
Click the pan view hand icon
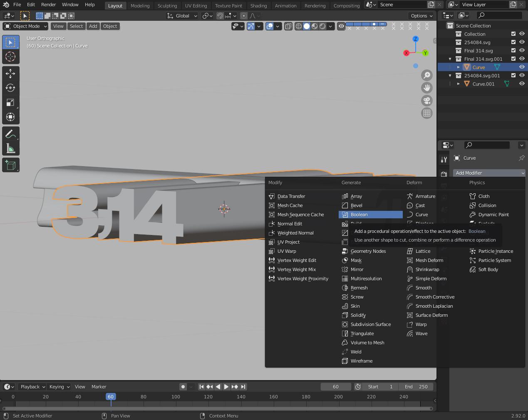[427, 88]
